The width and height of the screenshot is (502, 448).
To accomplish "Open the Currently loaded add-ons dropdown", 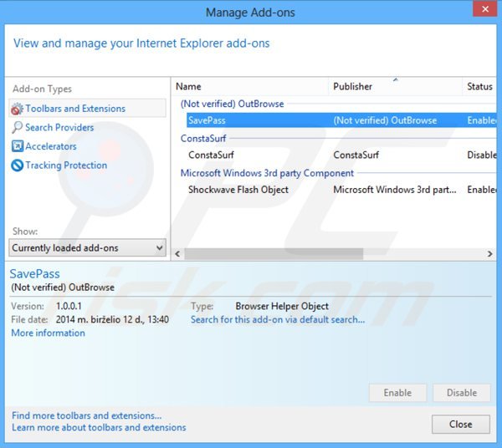I will (x=87, y=248).
